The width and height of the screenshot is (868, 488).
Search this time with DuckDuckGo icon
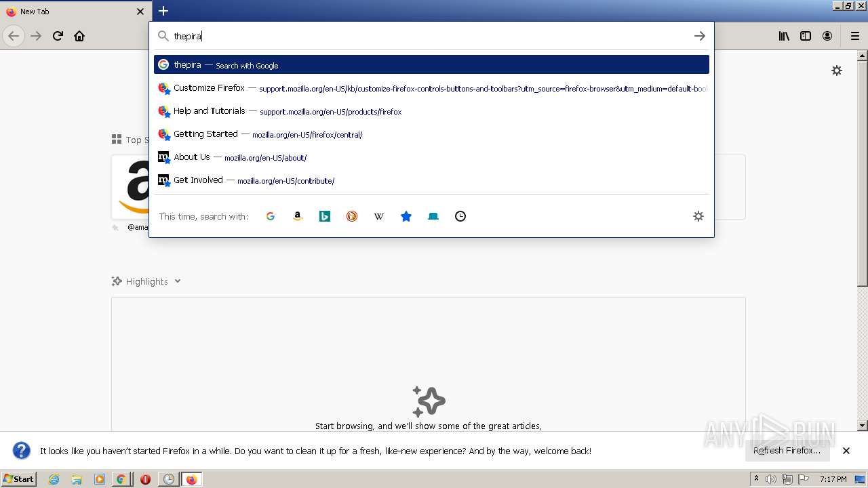pos(352,216)
